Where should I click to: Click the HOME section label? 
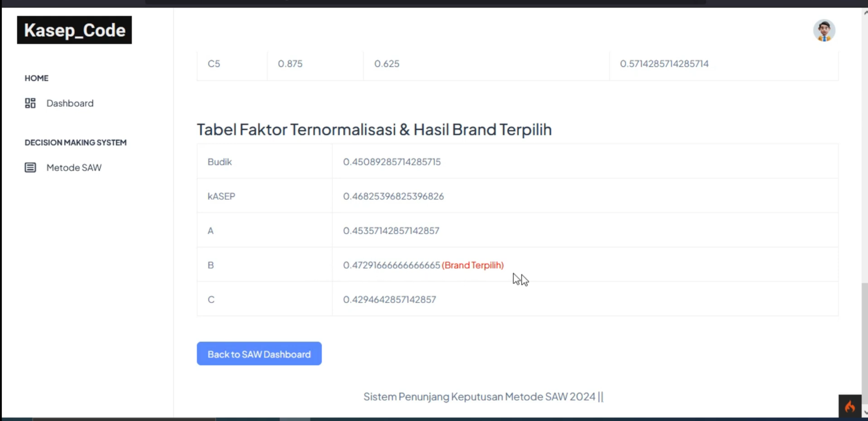37,78
